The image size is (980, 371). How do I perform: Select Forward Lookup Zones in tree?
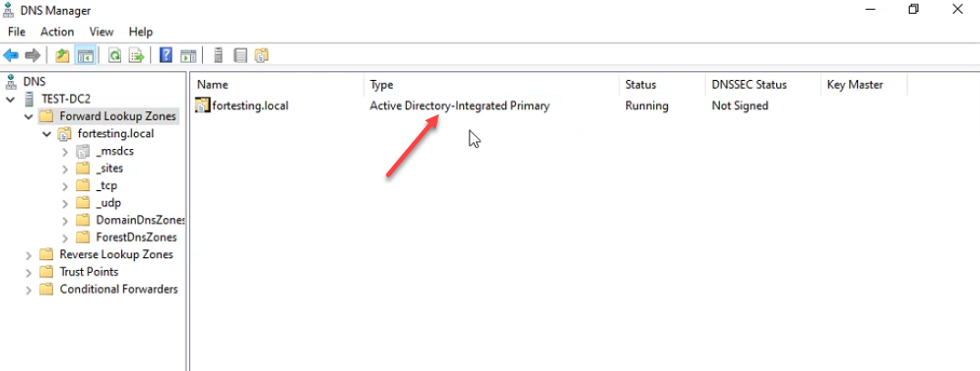[x=118, y=116]
